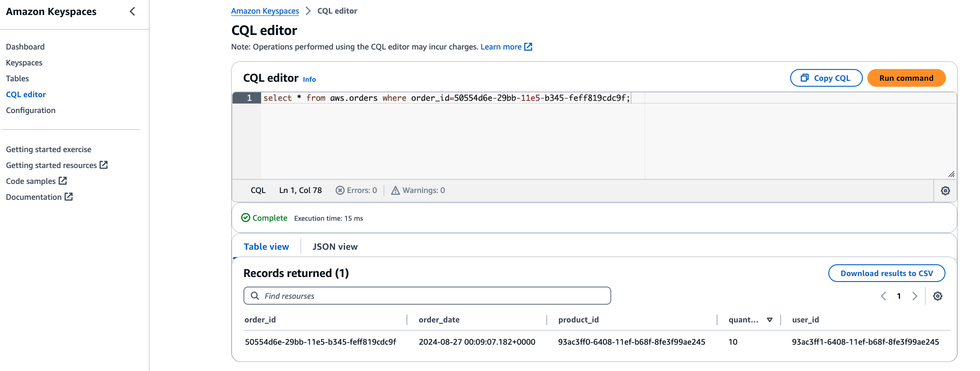This screenshot has height=371, width=980.
Task: Sort by order_id column header
Action: [260, 320]
